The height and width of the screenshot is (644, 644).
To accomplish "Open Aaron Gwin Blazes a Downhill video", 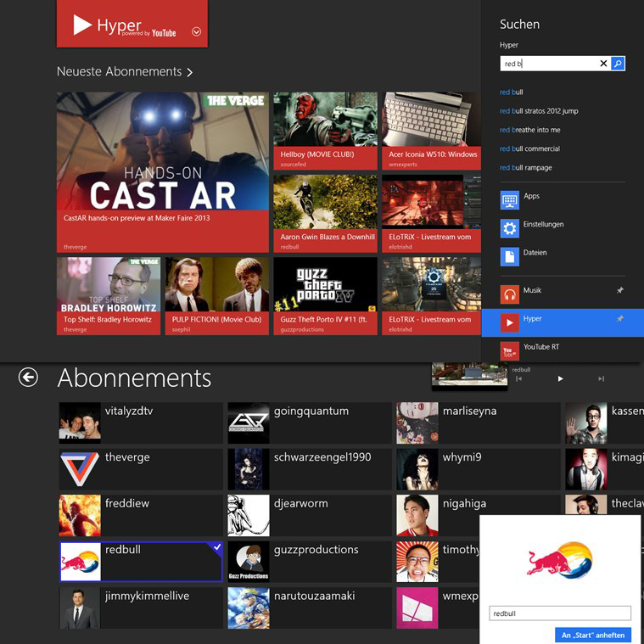I will (325, 213).
